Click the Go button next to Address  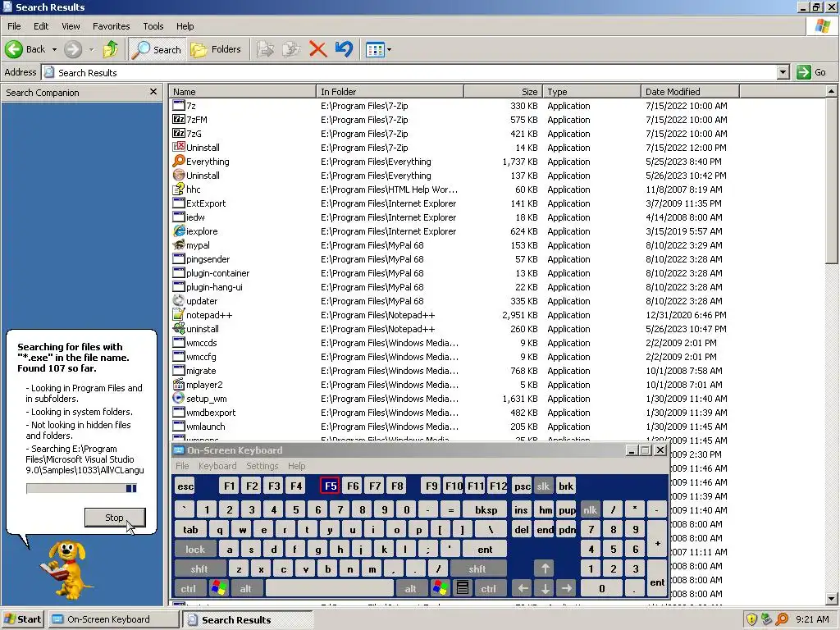(x=811, y=72)
